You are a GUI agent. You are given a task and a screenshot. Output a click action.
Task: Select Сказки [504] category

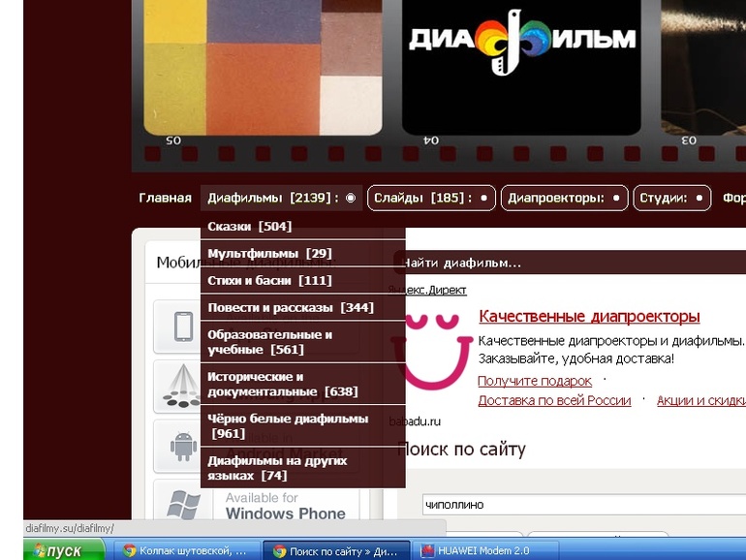[x=303, y=227]
